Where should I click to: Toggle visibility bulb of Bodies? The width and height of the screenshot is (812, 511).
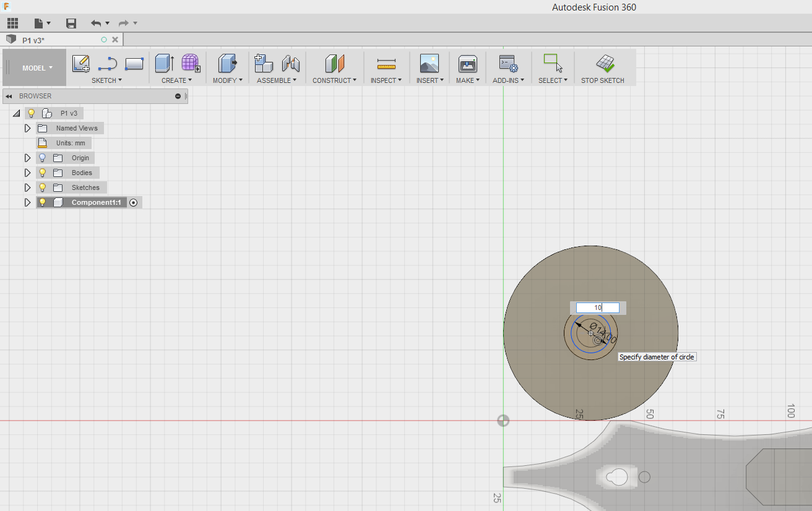pos(42,173)
